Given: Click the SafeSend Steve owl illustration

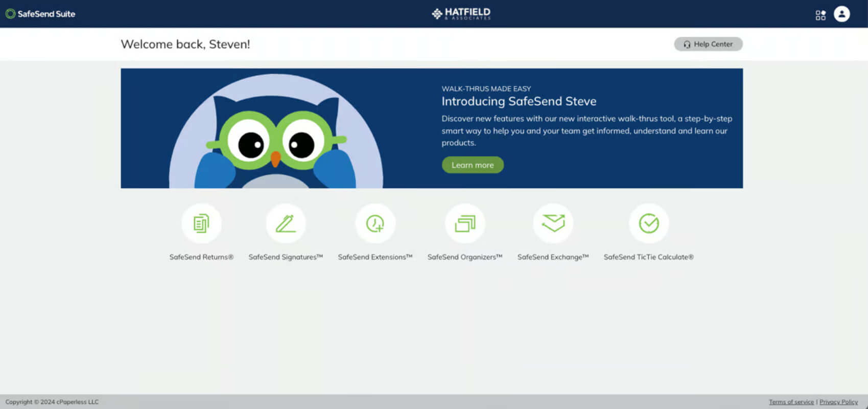Looking at the screenshot, I should tap(276, 131).
